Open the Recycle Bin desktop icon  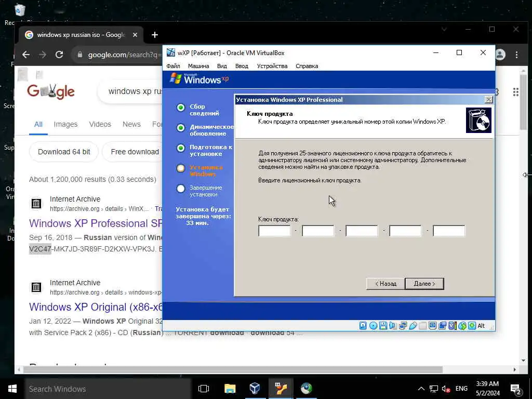tap(20, 9)
